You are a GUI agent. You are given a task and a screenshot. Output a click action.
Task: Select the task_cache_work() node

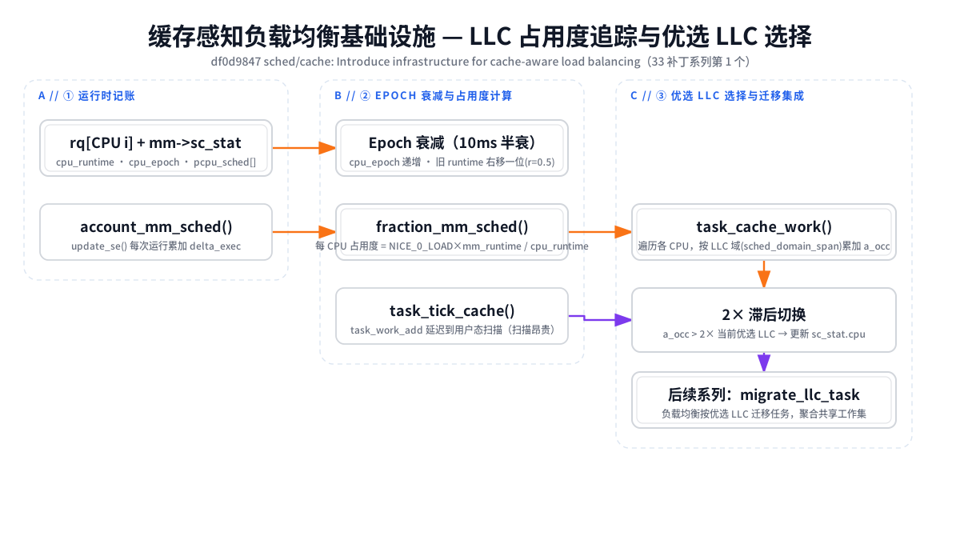click(764, 232)
